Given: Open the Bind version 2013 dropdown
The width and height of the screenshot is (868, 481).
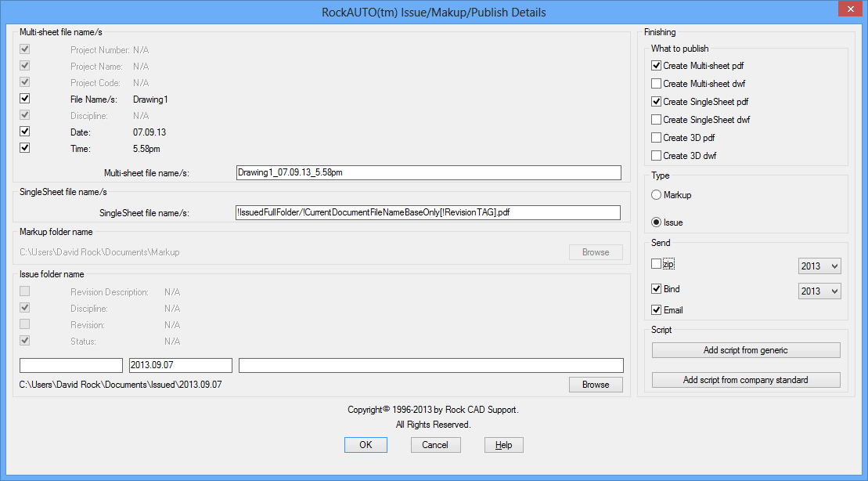Looking at the screenshot, I should pos(819,291).
